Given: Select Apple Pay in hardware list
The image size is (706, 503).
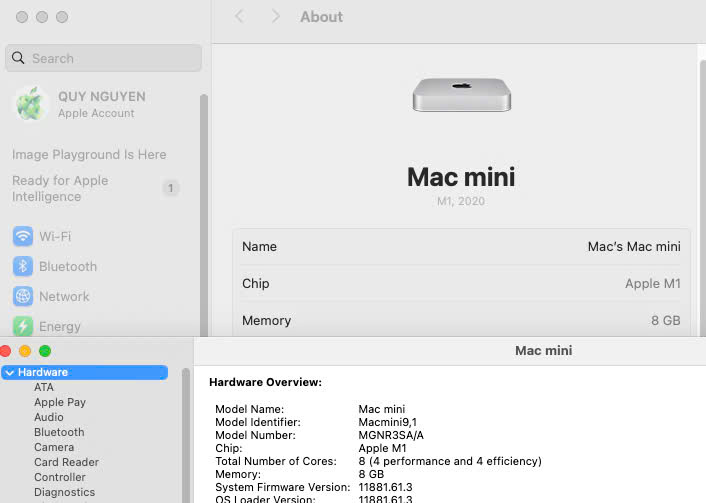Looking at the screenshot, I should 60,402.
